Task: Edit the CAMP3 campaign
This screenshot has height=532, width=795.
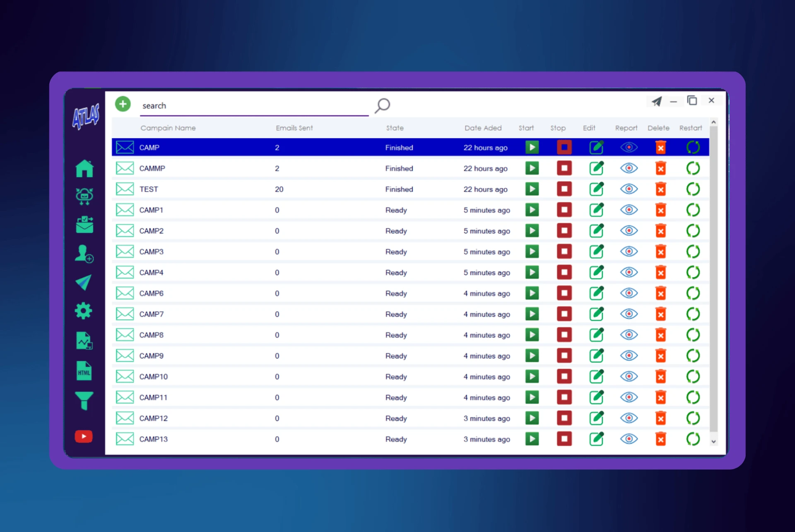Action: (x=596, y=252)
